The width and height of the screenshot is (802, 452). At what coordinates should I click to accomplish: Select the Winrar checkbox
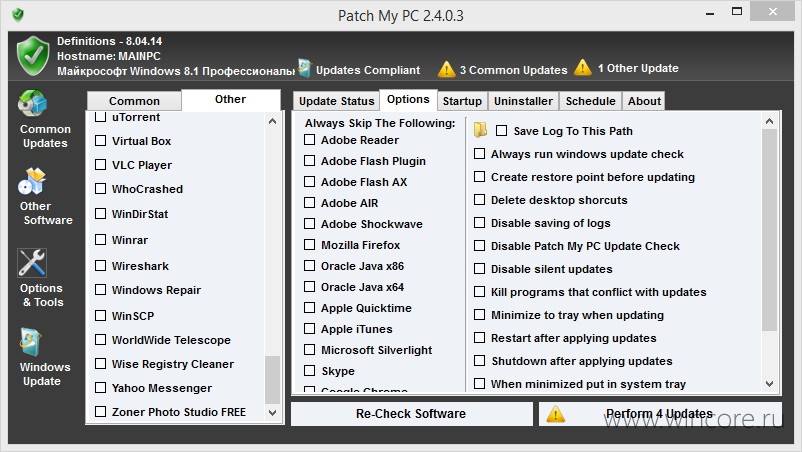[x=101, y=239]
